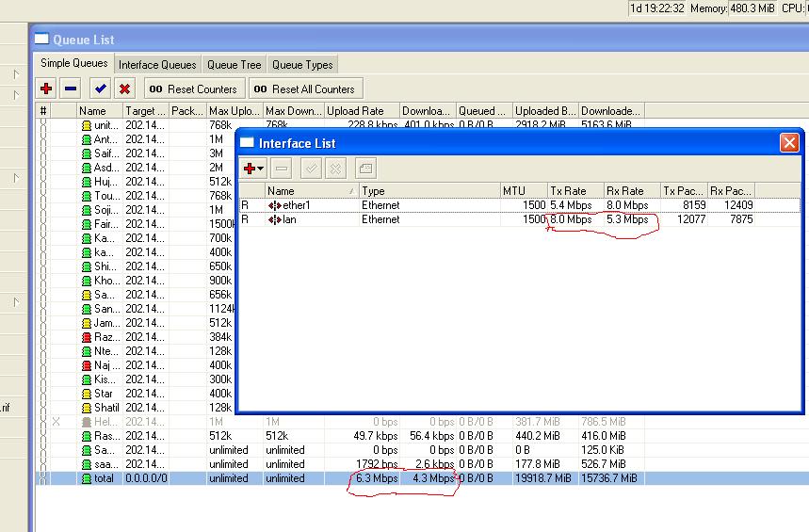Image resolution: width=809 pixels, height=532 pixels.
Task: Click the MTU column header
Action: click(524, 191)
